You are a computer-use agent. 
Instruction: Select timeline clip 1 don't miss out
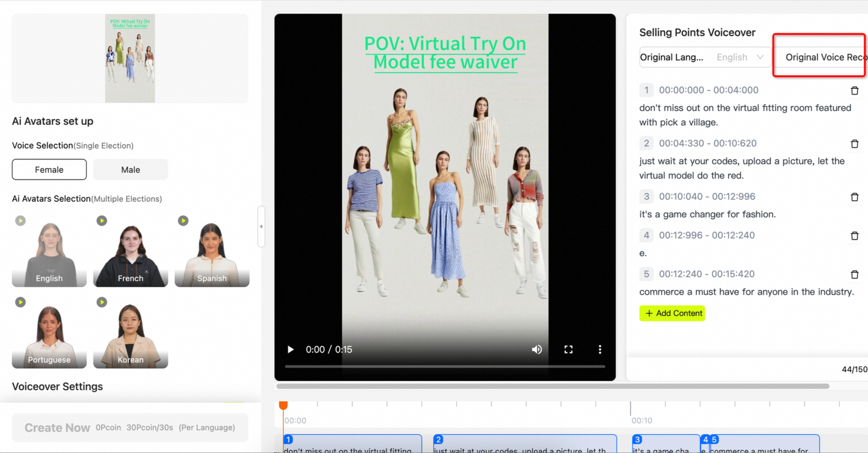(352, 444)
